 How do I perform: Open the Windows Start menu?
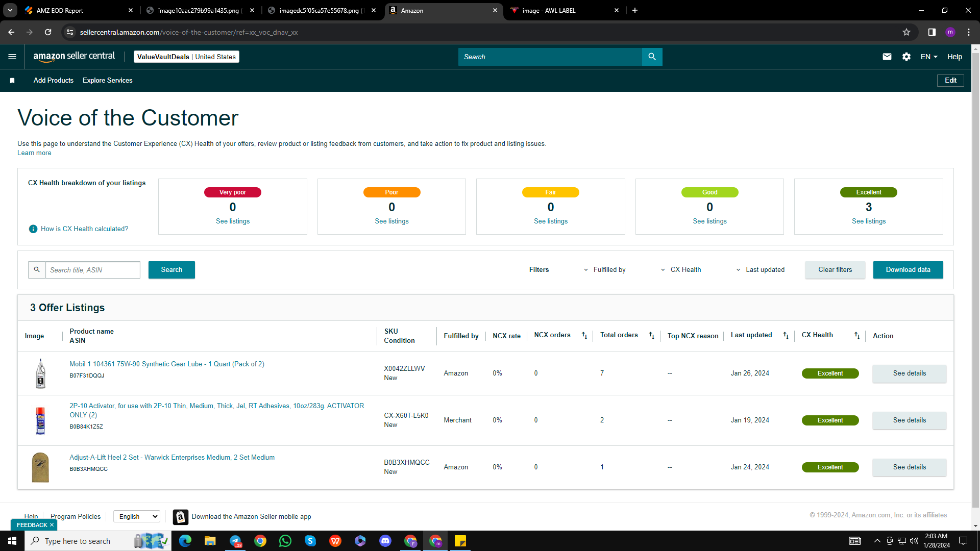pyautogui.click(x=12, y=541)
